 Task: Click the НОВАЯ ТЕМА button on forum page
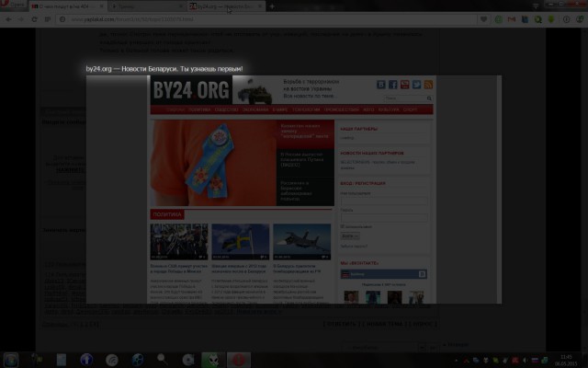tap(383, 324)
